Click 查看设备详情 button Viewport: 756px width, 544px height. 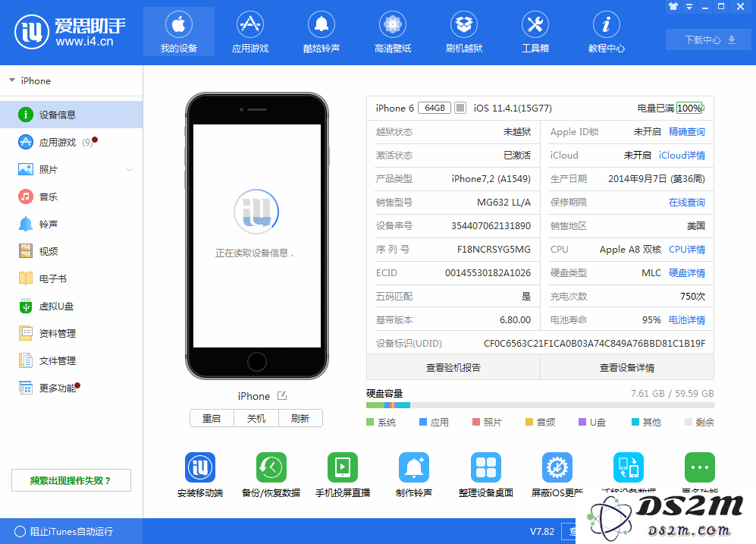click(x=627, y=367)
